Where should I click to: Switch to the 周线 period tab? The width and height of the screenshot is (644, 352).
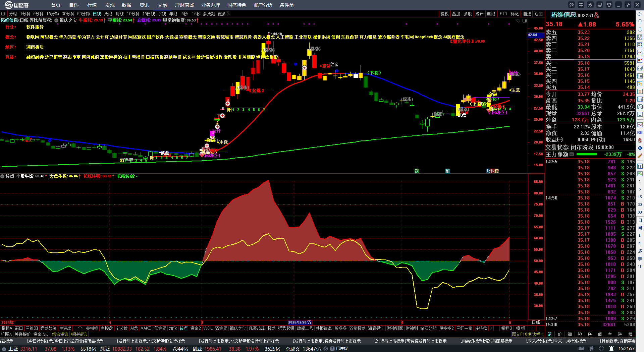[108, 14]
